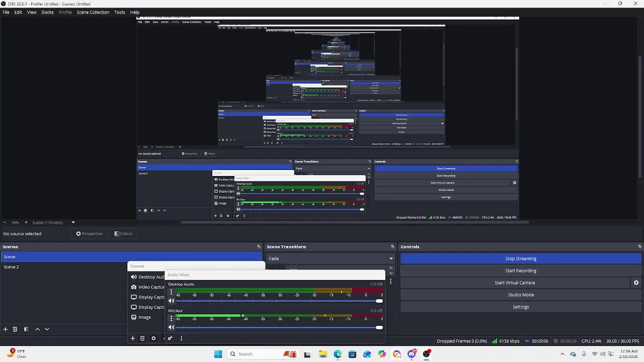Click the Dropped Frames status text
The width and height of the screenshot is (644, 362).
462,341
